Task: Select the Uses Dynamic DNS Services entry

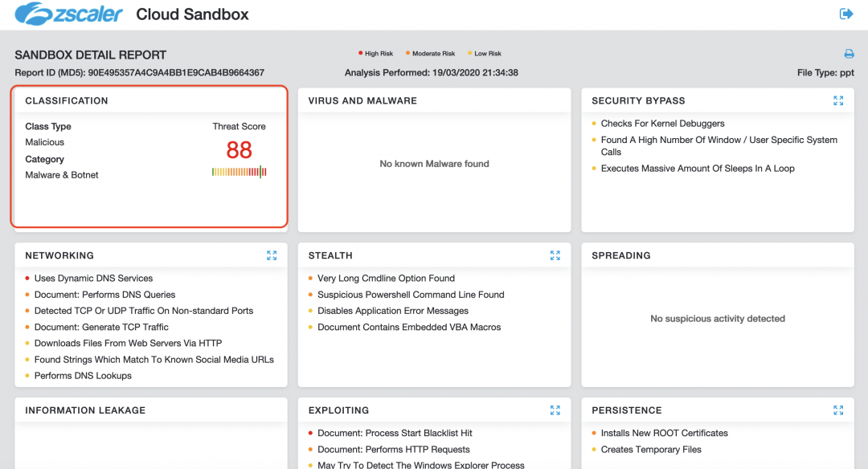Action: tap(93, 279)
